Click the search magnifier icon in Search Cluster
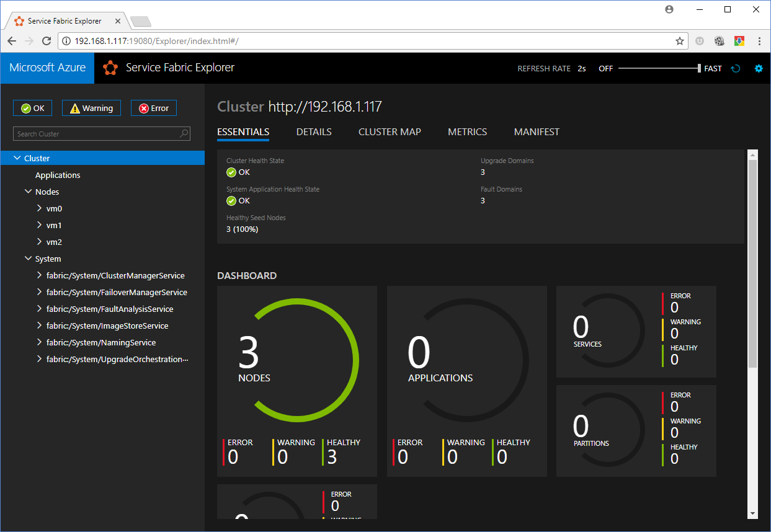The image size is (771, 532). click(184, 133)
